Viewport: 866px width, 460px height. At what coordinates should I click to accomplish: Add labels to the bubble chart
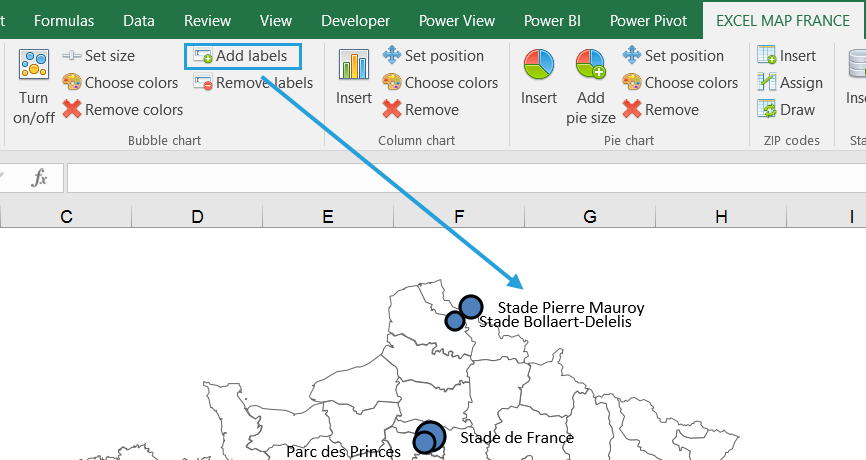point(241,56)
